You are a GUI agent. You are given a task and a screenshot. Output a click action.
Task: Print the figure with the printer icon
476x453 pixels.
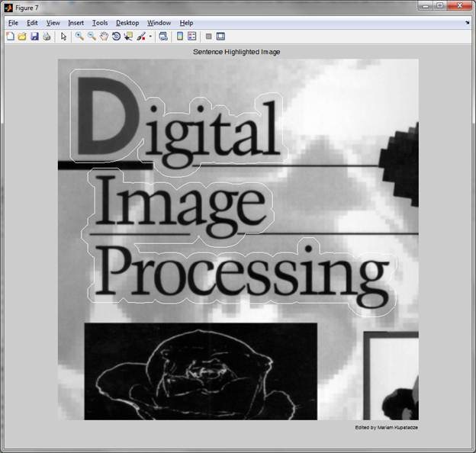coord(47,36)
